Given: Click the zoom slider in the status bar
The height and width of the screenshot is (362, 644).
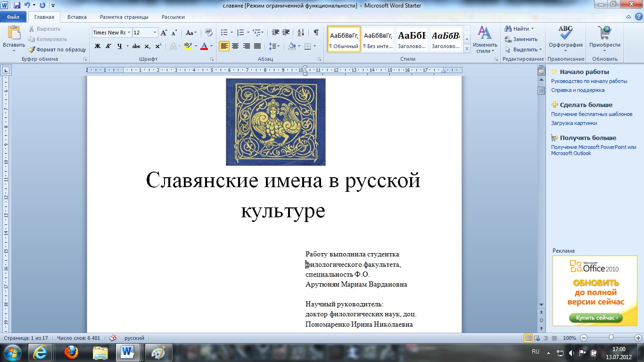Looking at the screenshot, I should point(611,338).
